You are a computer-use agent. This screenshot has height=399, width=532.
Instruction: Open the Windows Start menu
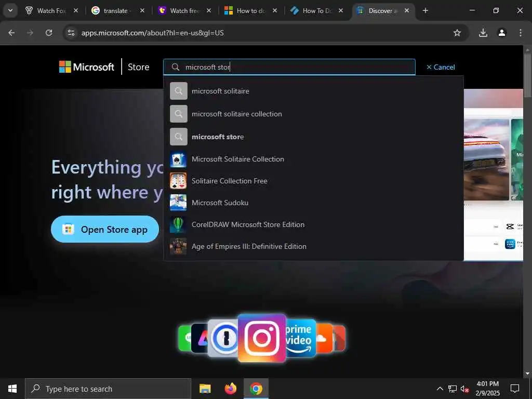12,389
